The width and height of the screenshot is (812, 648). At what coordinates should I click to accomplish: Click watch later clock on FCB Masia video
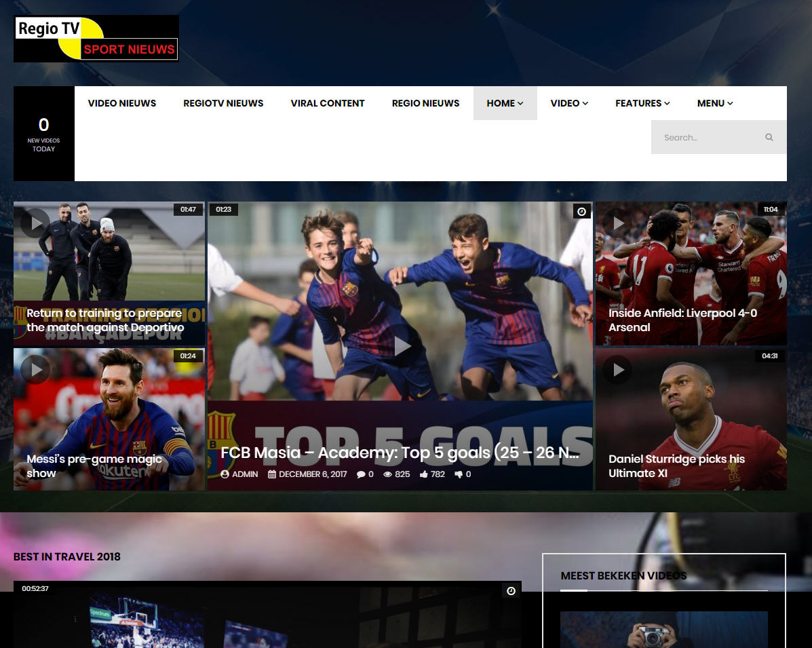(581, 211)
